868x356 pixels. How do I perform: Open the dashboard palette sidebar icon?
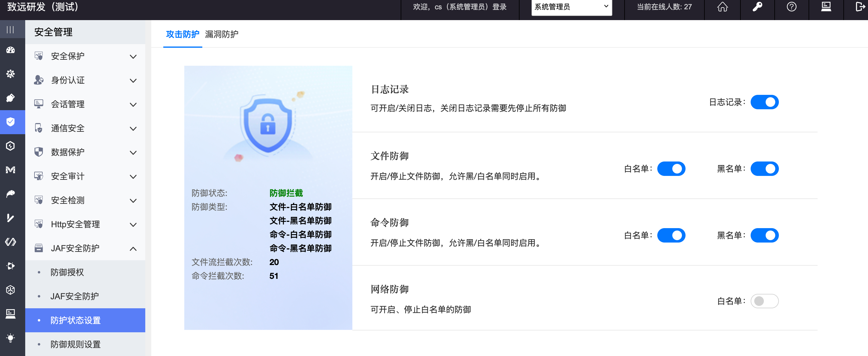coord(11,50)
